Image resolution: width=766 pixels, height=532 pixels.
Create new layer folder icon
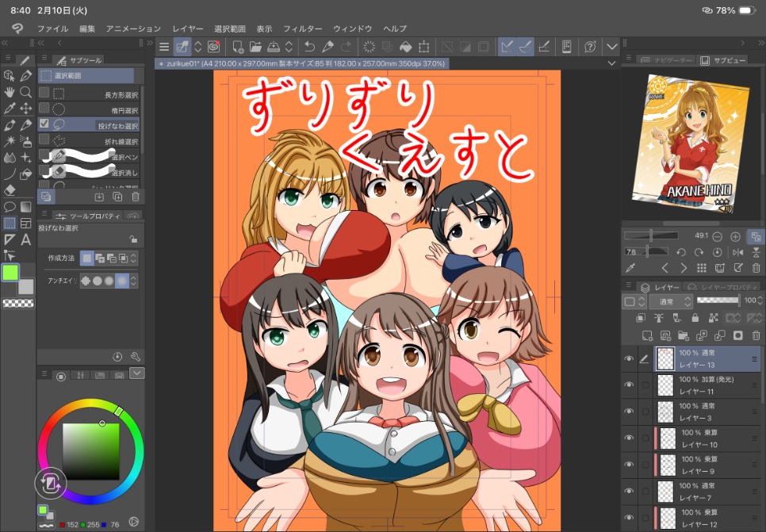[x=684, y=335]
